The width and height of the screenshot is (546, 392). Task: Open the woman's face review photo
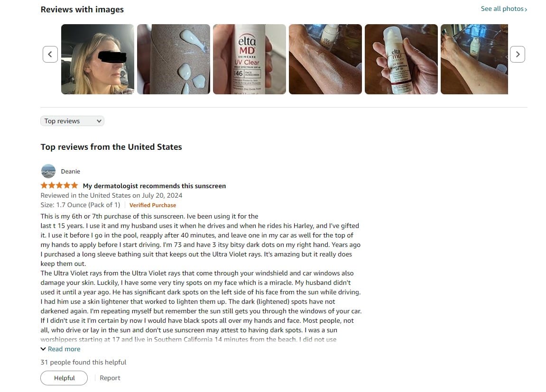coord(98,59)
